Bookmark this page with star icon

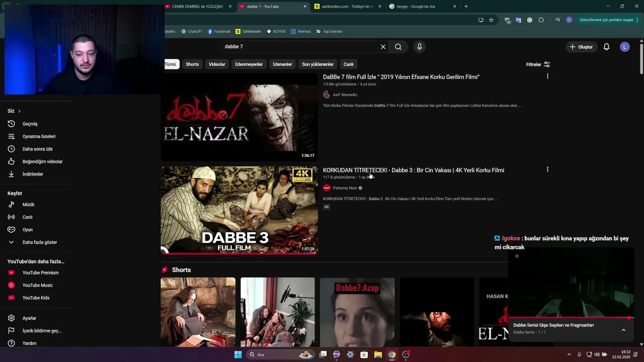491,20
